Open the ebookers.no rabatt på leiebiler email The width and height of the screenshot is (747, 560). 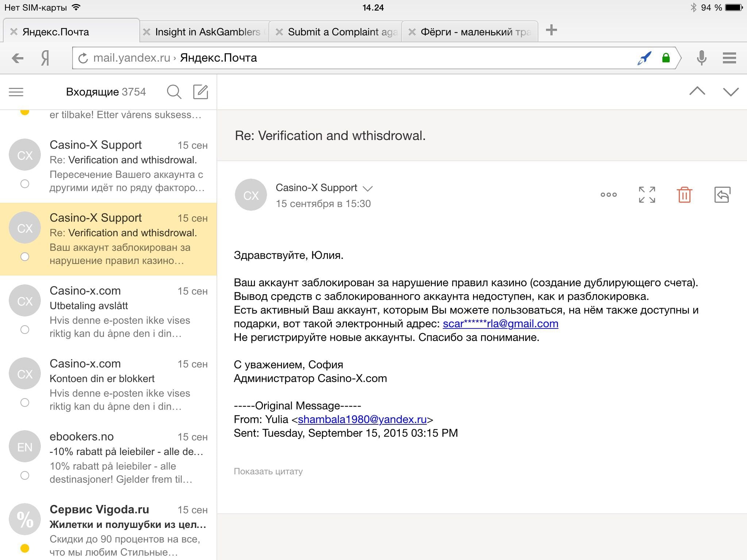point(108,458)
